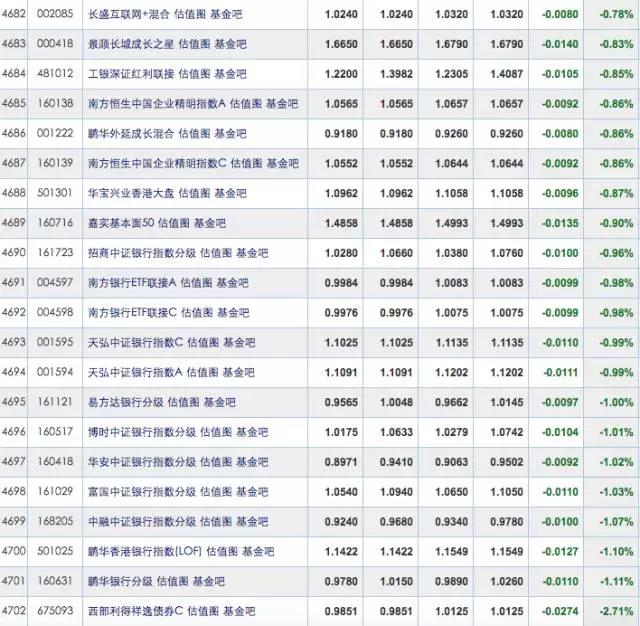Click fund code 160139 in the table
640x626 pixels.
pos(55,164)
